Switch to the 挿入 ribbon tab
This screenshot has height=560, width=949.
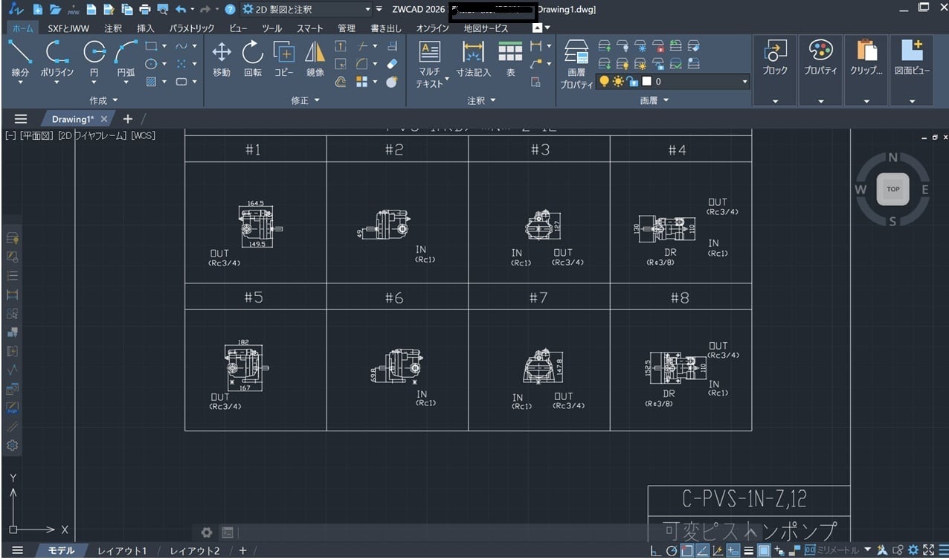(146, 28)
